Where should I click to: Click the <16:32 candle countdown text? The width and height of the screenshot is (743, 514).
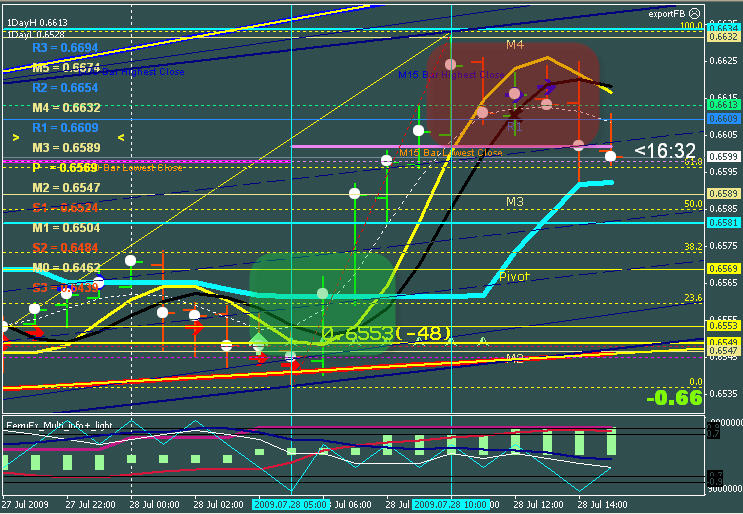click(x=665, y=151)
